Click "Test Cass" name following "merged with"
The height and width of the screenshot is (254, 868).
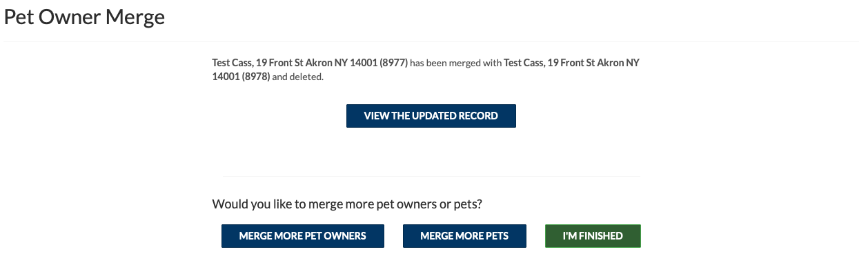coord(524,63)
